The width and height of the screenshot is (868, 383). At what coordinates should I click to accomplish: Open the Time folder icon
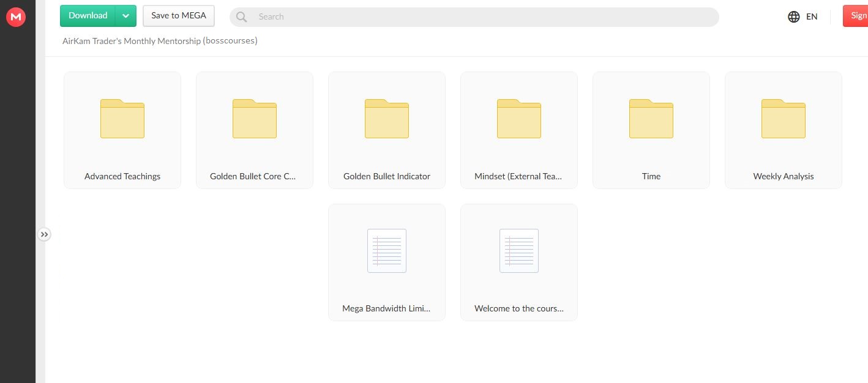tap(651, 119)
